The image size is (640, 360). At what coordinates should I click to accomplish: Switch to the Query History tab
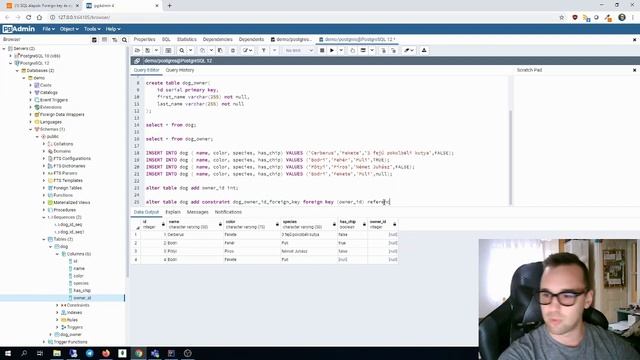pos(180,70)
